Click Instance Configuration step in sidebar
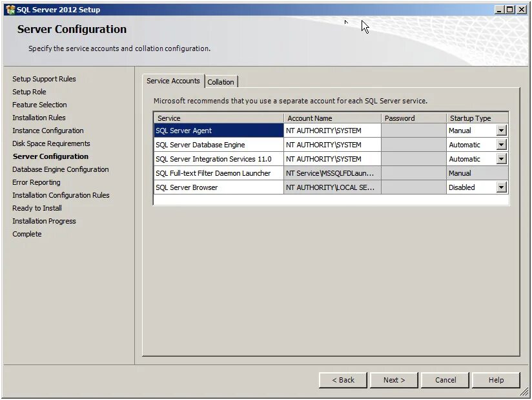Viewport: 532px width, 400px height. click(x=48, y=131)
